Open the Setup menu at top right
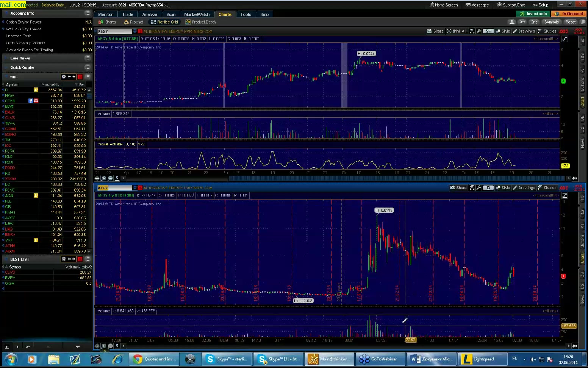Image resolution: width=588 pixels, height=368 pixels. (541, 5)
